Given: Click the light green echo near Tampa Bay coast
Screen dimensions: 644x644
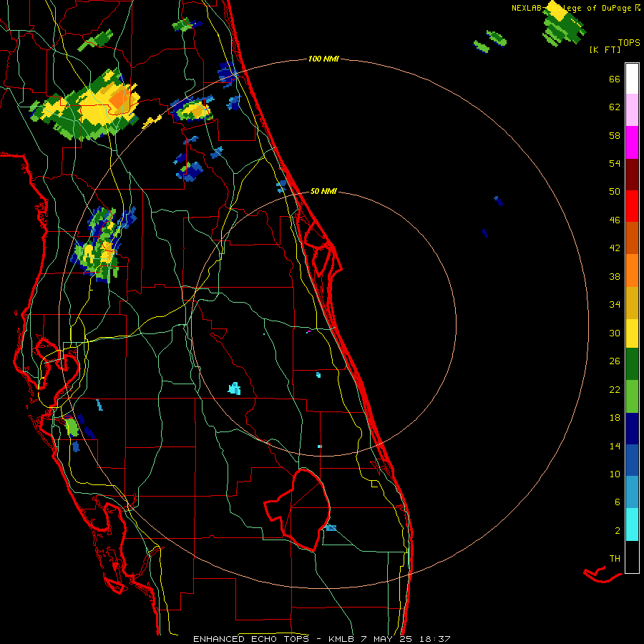Looking at the screenshot, I should pyautogui.click(x=72, y=427).
